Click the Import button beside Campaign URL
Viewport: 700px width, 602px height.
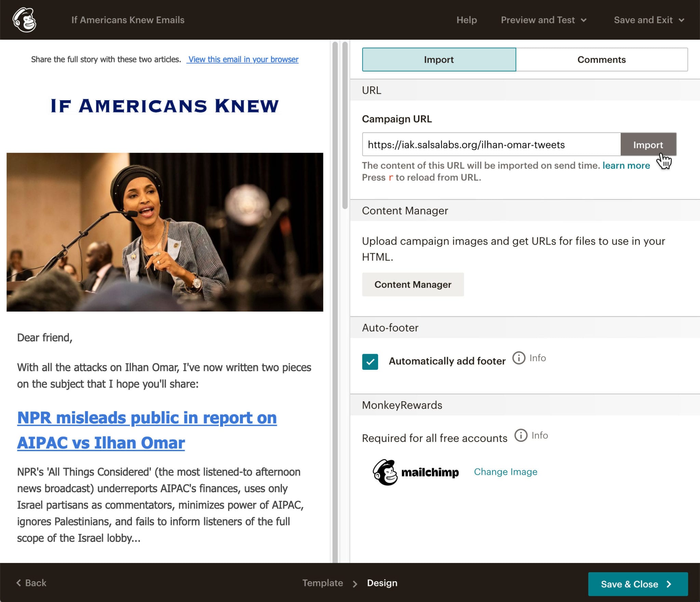(x=648, y=145)
